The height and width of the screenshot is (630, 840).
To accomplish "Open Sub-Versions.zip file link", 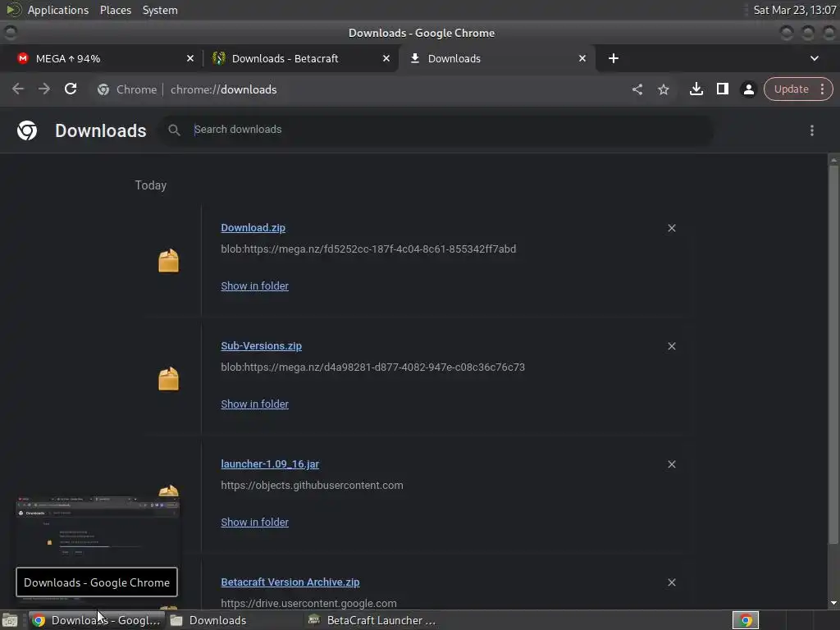I will coord(261,346).
